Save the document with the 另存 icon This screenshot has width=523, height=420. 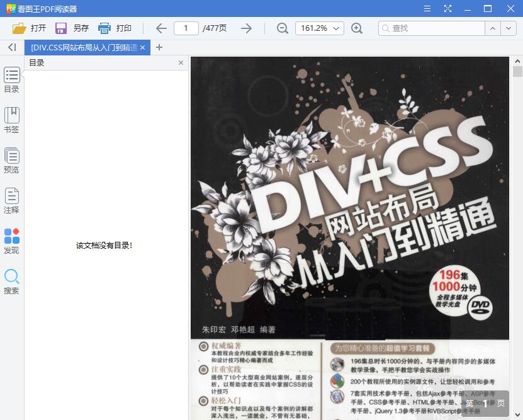[60, 28]
